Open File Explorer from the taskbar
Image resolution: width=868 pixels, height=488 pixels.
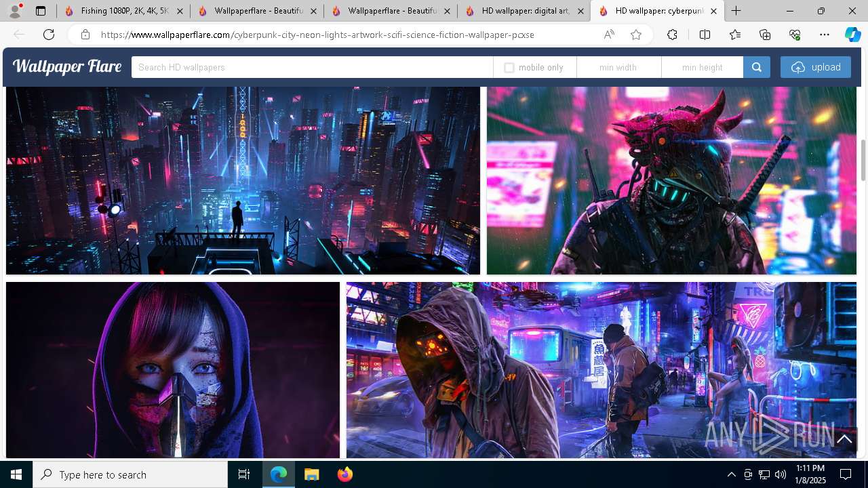(311, 474)
